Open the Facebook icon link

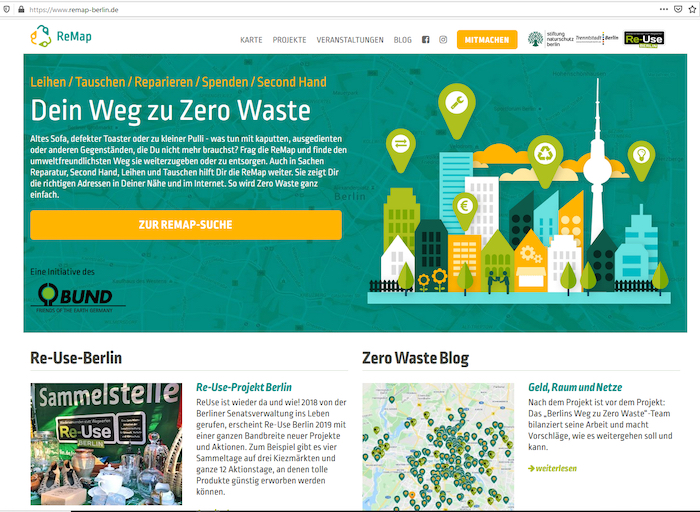pos(425,40)
